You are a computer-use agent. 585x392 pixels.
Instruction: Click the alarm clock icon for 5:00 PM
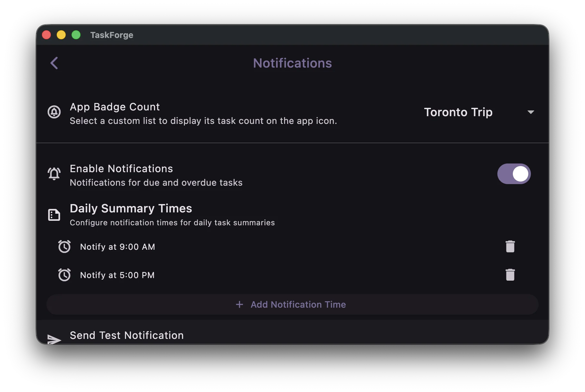tap(64, 275)
